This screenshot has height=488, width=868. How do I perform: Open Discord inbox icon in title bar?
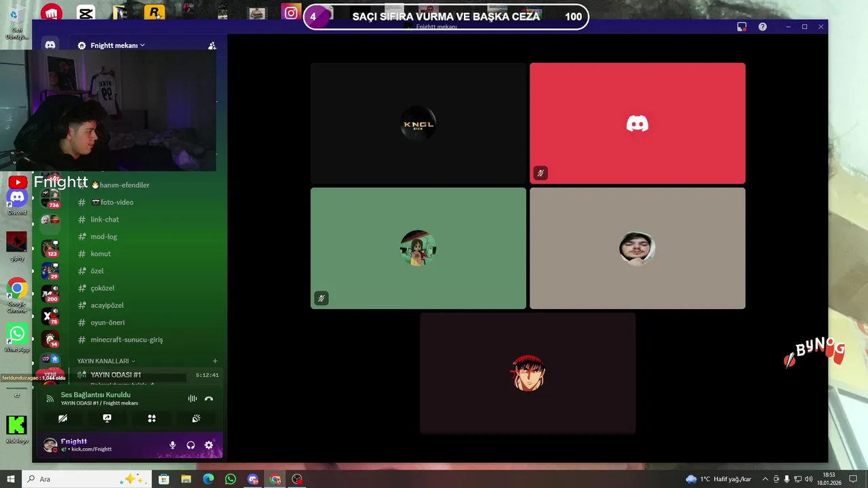click(742, 26)
